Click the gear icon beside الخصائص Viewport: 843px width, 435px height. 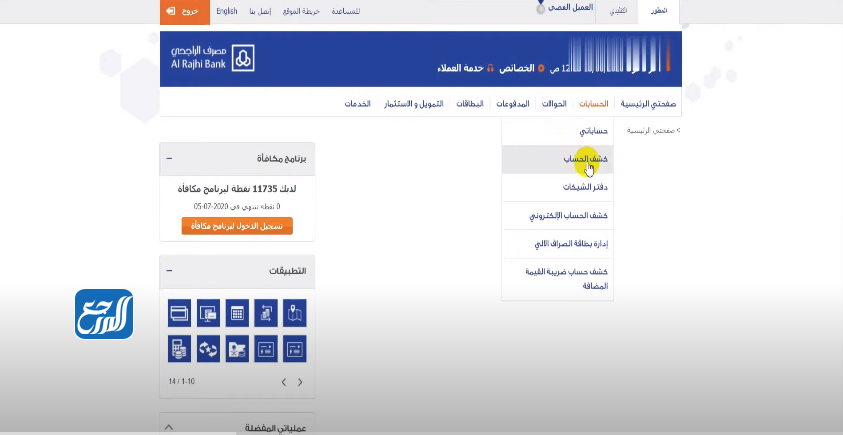point(541,69)
